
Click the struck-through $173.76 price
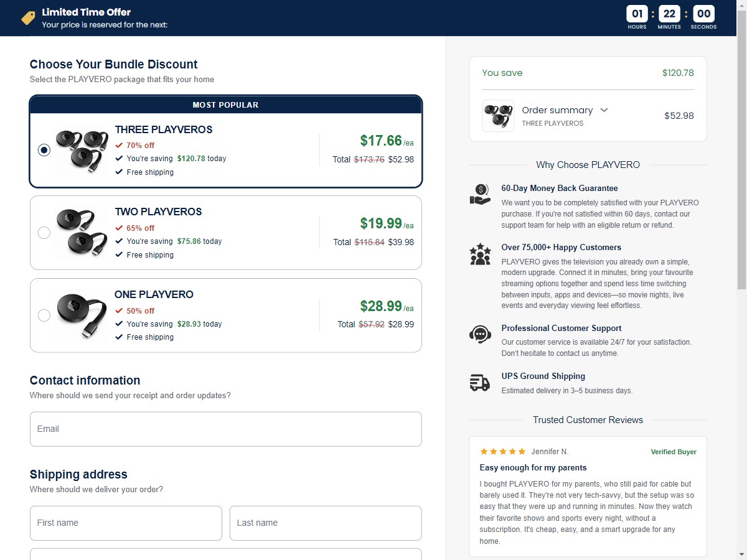click(369, 159)
